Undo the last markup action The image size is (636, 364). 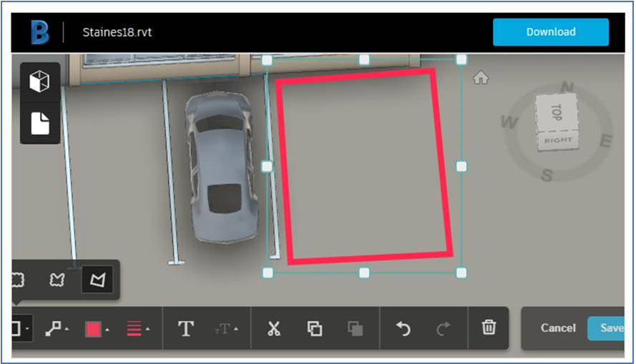403,329
